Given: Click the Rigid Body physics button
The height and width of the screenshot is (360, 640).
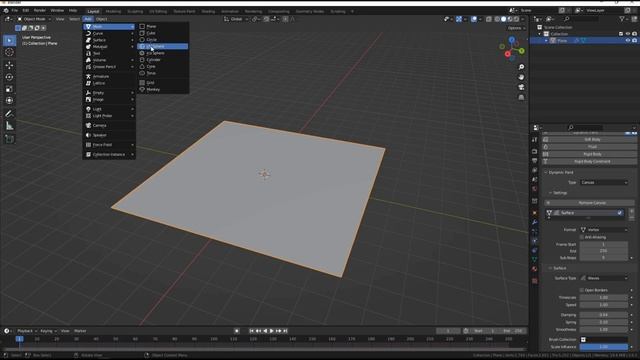Looking at the screenshot, I should (590, 154).
